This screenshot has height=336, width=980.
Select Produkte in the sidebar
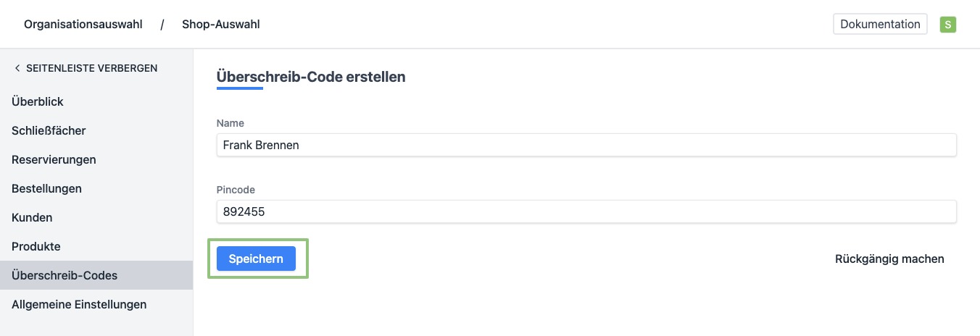click(36, 247)
